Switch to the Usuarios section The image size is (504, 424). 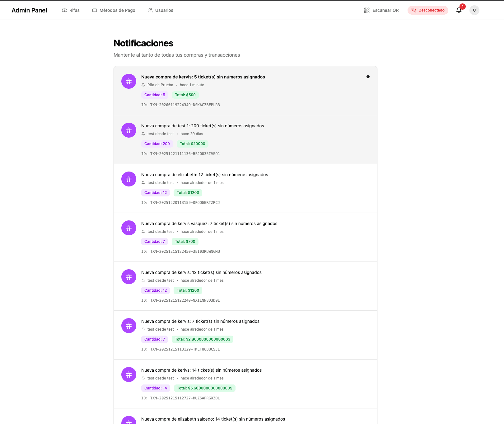coord(160,10)
